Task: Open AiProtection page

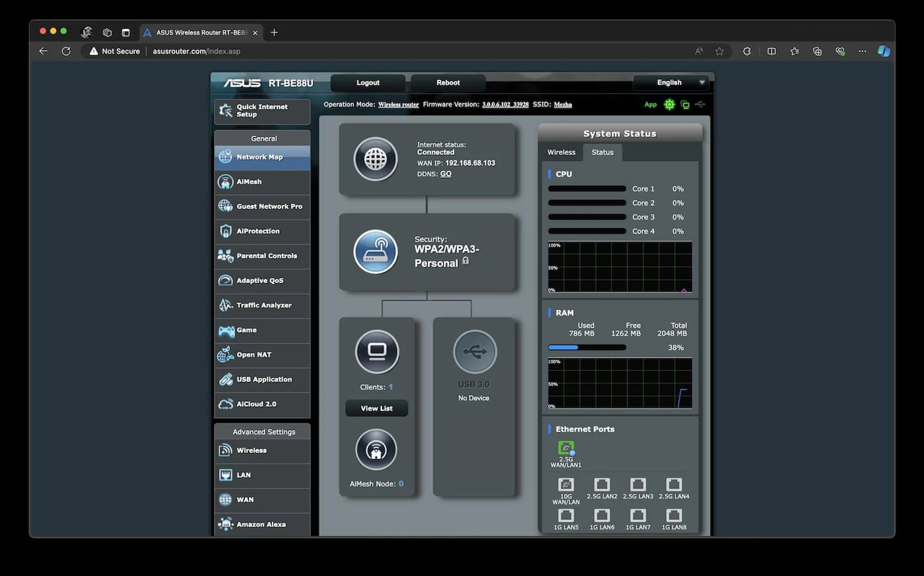Action: click(262, 231)
